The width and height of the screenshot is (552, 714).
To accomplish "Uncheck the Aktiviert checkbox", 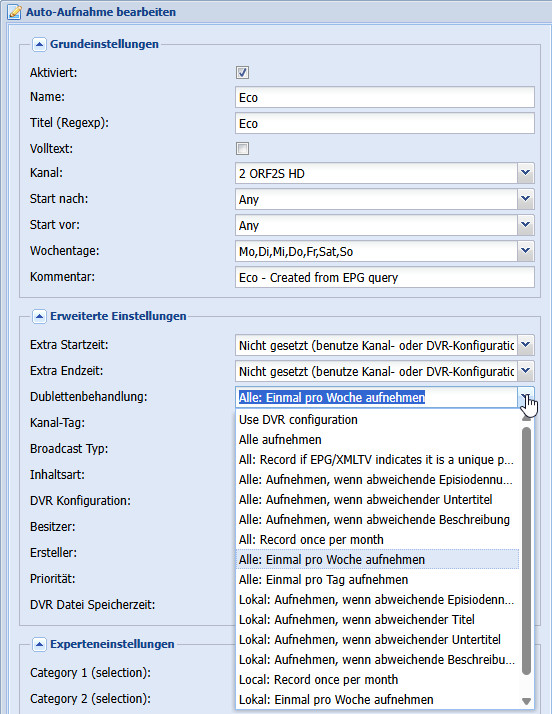I will (x=242, y=72).
